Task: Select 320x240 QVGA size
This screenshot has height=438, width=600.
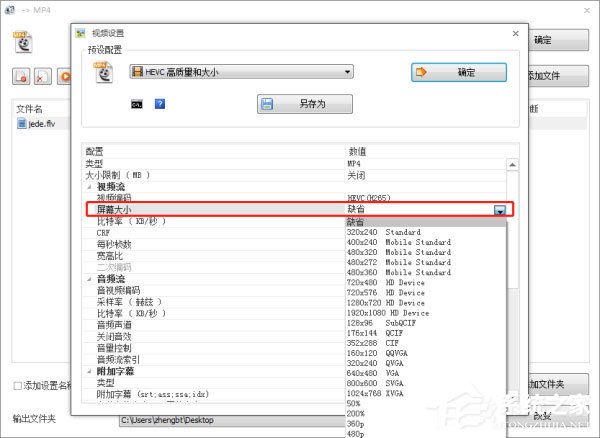Action: pos(426,363)
